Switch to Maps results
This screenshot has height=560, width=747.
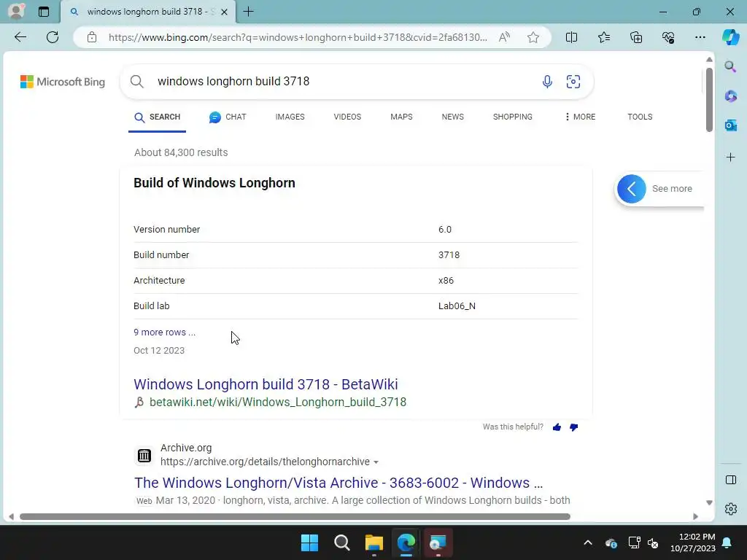pos(401,117)
